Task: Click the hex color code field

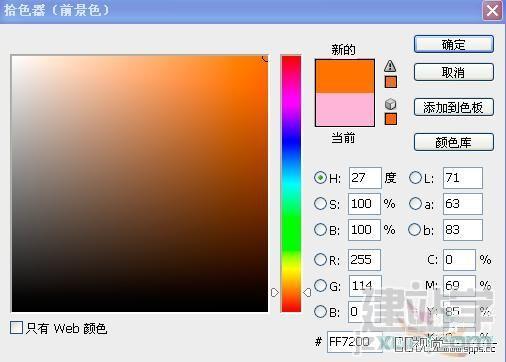Action: (x=354, y=342)
